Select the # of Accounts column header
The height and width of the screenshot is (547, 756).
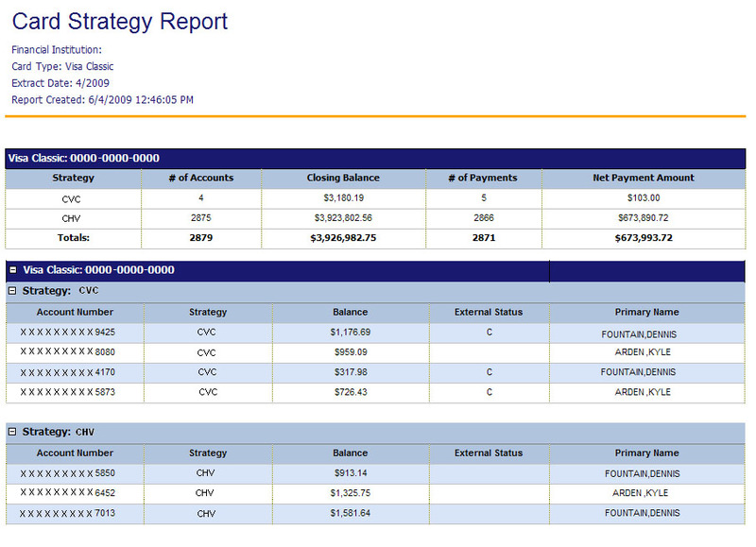click(x=201, y=178)
